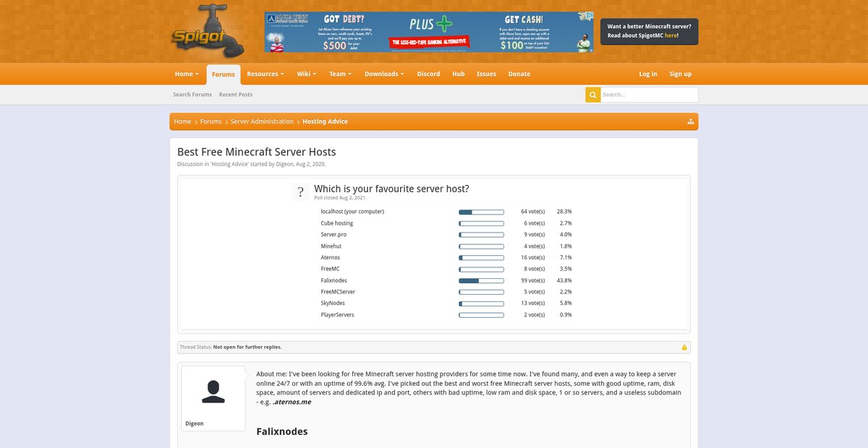Click the Falixnodes vote progress bar
Viewport: 868px width, 448px height.
(481, 280)
